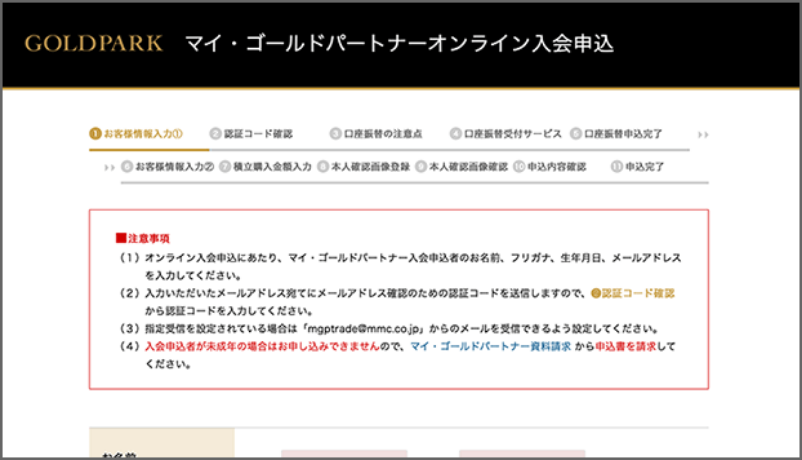Select step 8 本人確認画像登録
The image size is (802, 460).
tap(364, 167)
